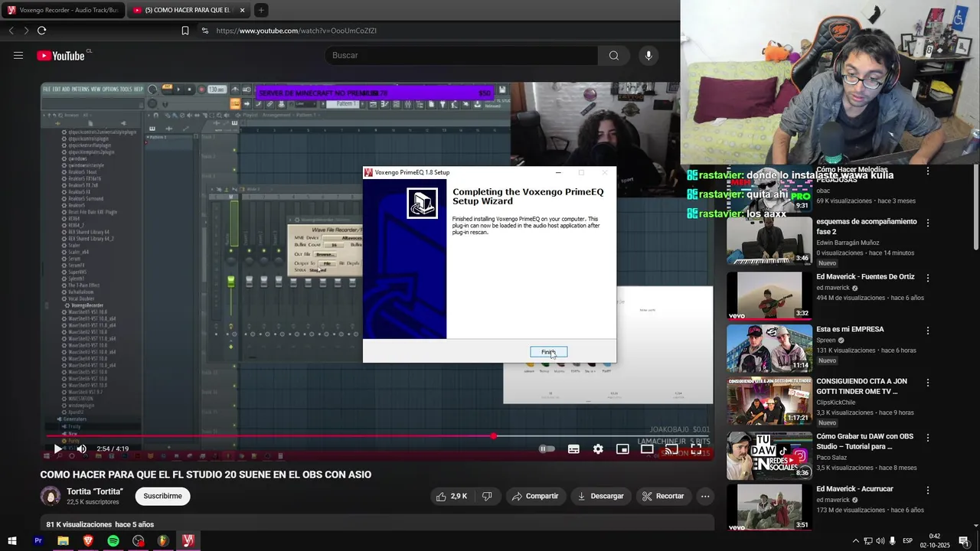This screenshot has width=980, height=551.
Task: Cast the video to a TV
Action: click(671, 449)
